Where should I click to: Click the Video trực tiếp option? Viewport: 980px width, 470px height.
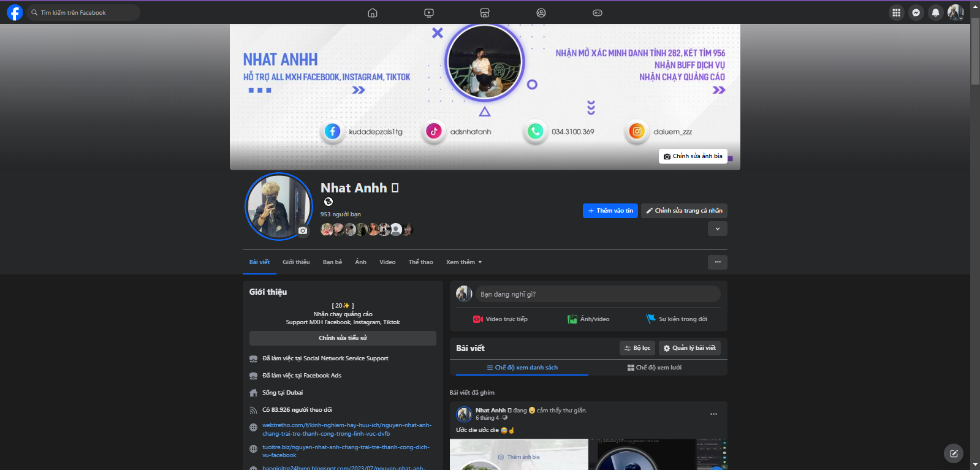500,319
